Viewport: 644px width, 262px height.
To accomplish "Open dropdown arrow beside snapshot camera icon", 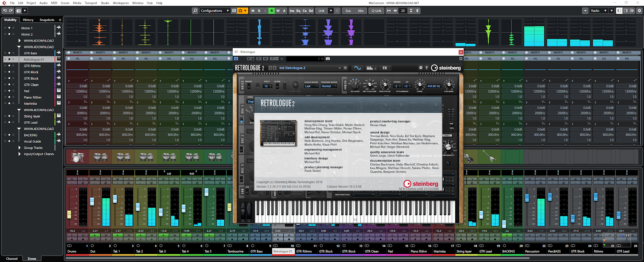I will [x=25, y=11].
